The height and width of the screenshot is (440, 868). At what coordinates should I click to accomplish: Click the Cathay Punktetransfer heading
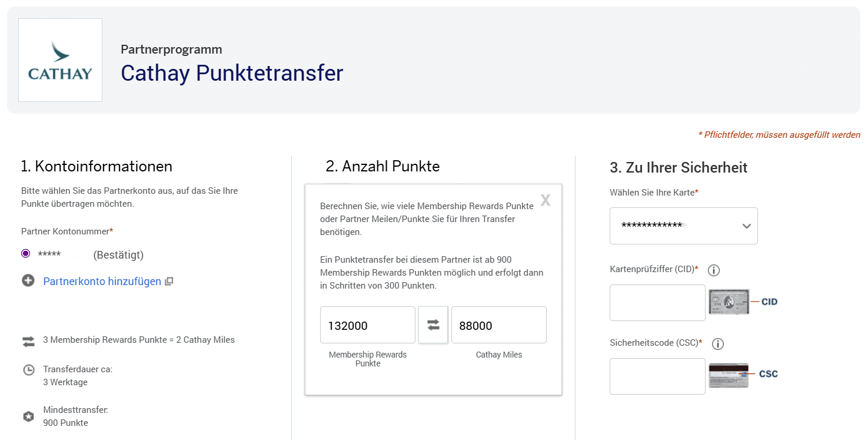pyautogui.click(x=232, y=73)
